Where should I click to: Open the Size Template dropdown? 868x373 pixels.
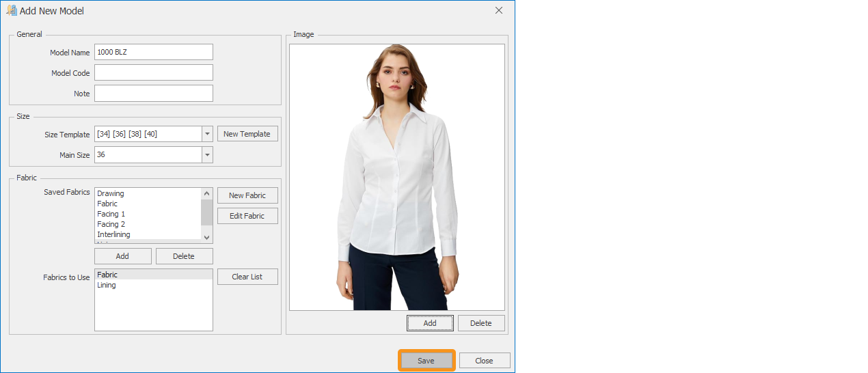(207, 134)
